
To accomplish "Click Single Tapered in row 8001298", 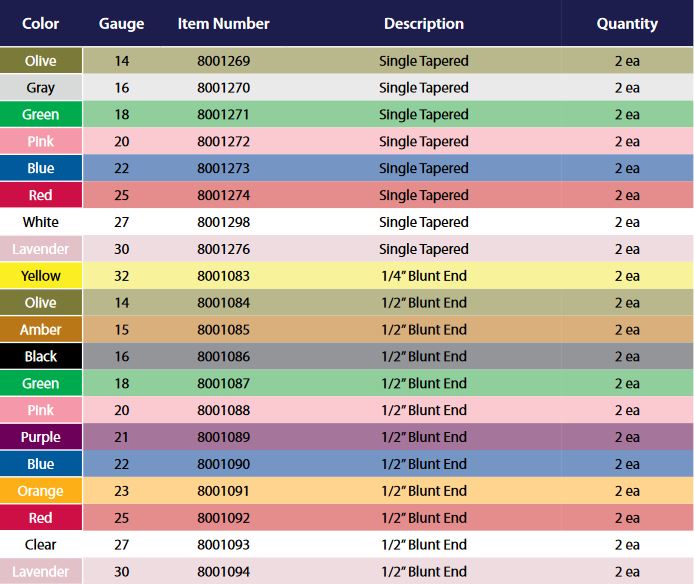I will [x=424, y=222].
